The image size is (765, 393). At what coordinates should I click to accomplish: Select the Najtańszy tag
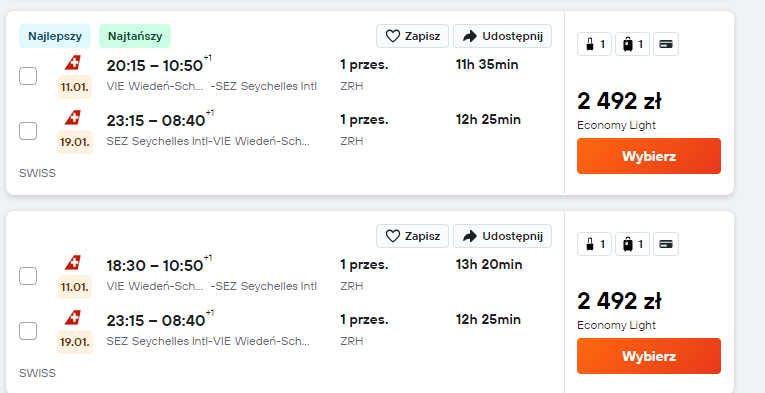click(x=135, y=36)
